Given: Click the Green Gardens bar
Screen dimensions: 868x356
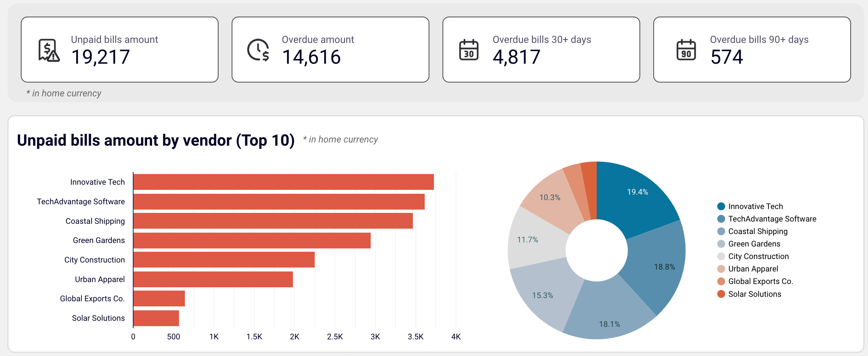Looking at the screenshot, I should 252,240.
